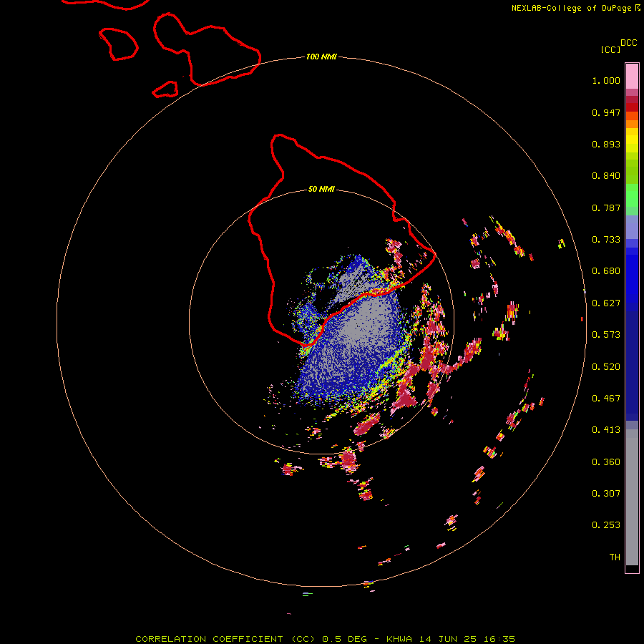The image size is (644, 644).
Task: Click the 0.787 color scale value
Action: click(606, 208)
